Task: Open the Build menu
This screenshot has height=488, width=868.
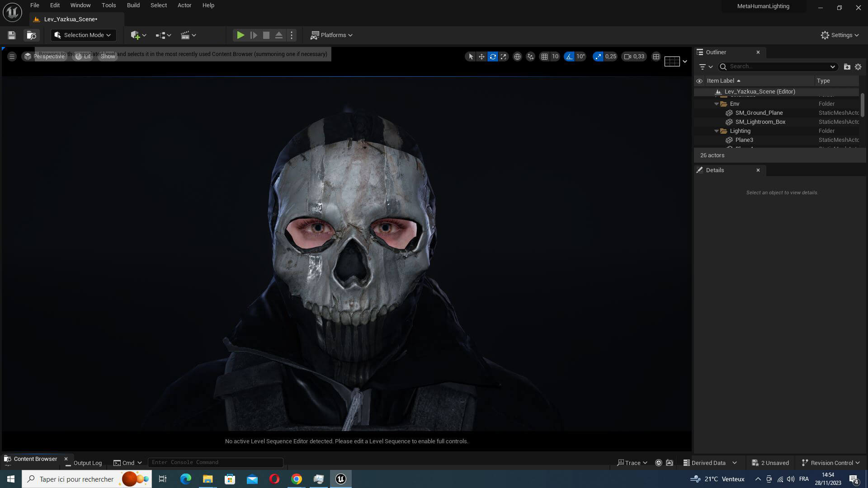Action: (x=133, y=5)
